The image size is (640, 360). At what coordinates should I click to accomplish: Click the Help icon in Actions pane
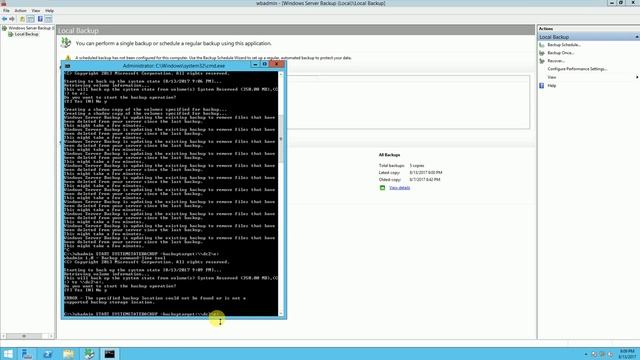click(x=542, y=86)
